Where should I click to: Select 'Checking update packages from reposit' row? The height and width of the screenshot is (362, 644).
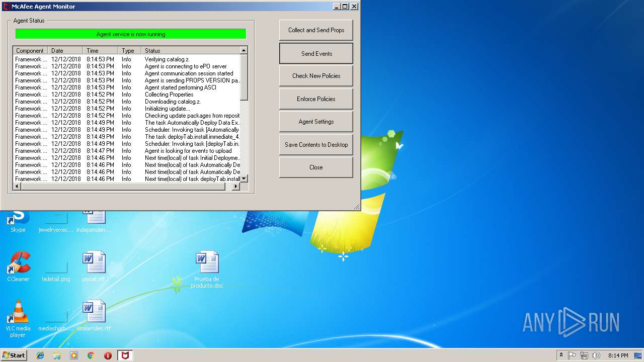coord(127,116)
